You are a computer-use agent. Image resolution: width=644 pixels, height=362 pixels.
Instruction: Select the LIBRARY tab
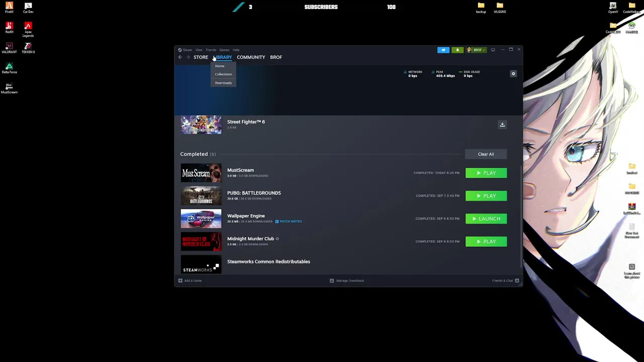coord(222,57)
